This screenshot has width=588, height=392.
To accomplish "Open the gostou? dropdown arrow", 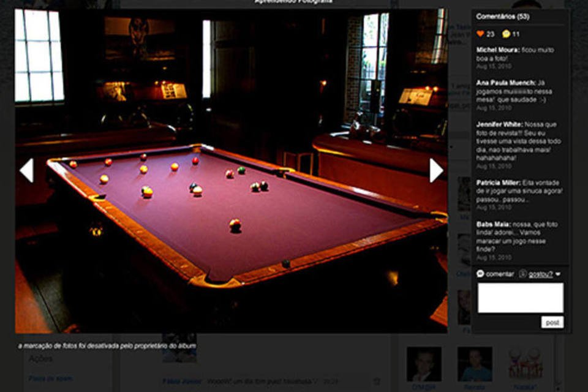I will [558, 274].
